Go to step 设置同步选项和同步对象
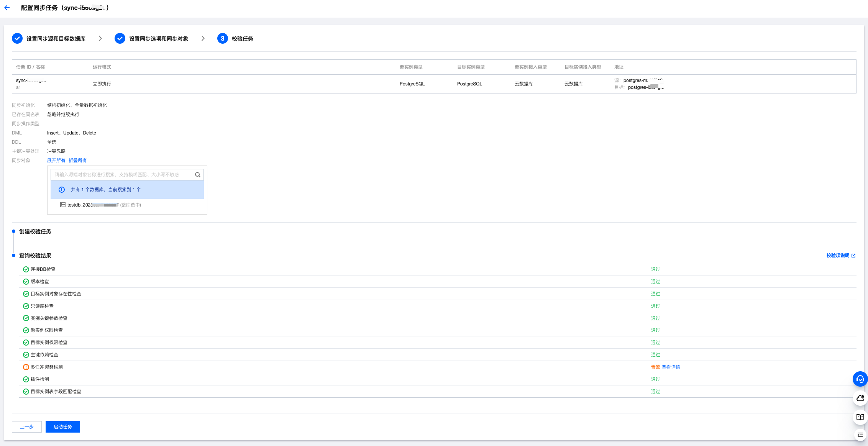868x446 pixels. point(158,39)
